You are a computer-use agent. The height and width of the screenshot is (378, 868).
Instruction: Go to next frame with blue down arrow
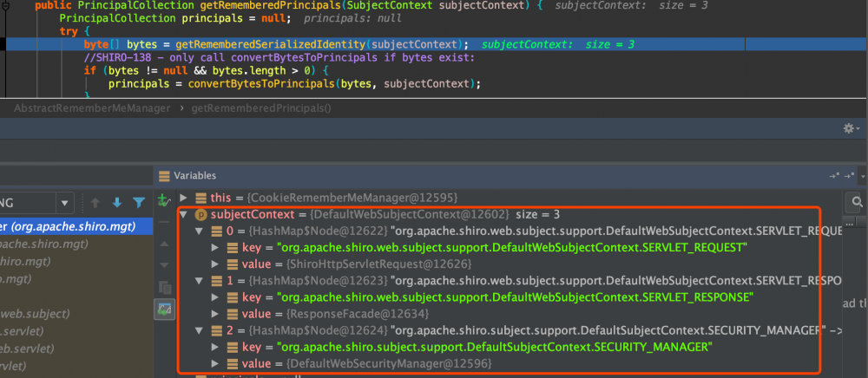[117, 203]
